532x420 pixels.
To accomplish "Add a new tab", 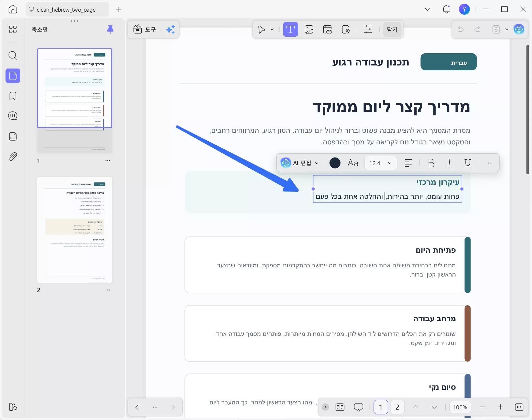I will tap(119, 9).
